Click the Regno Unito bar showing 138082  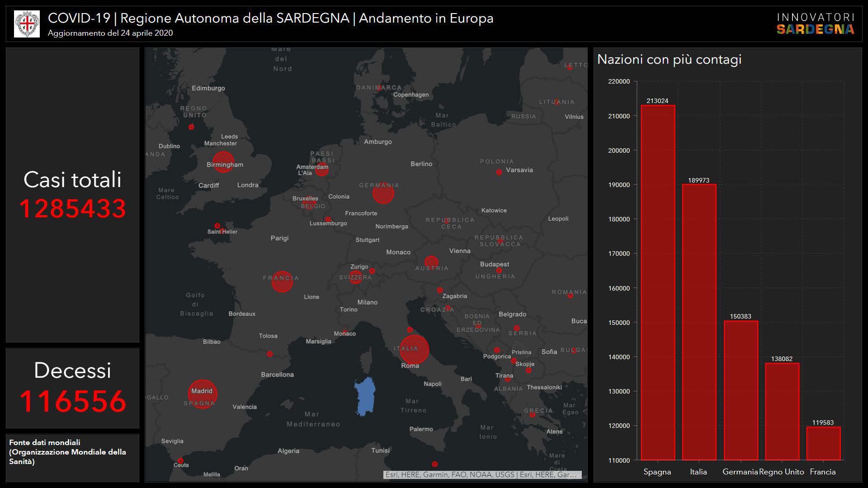pyautogui.click(x=782, y=411)
